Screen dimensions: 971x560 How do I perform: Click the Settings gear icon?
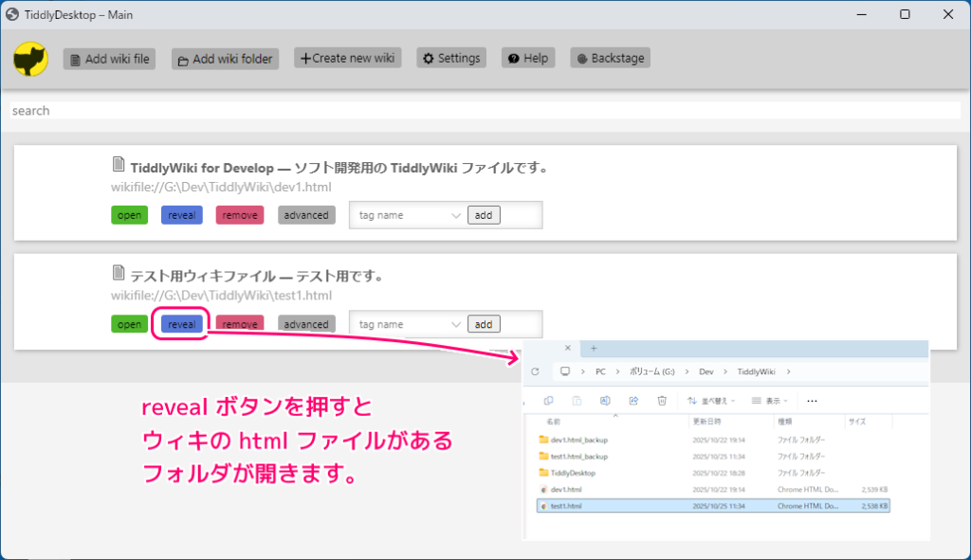[x=430, y=57]
